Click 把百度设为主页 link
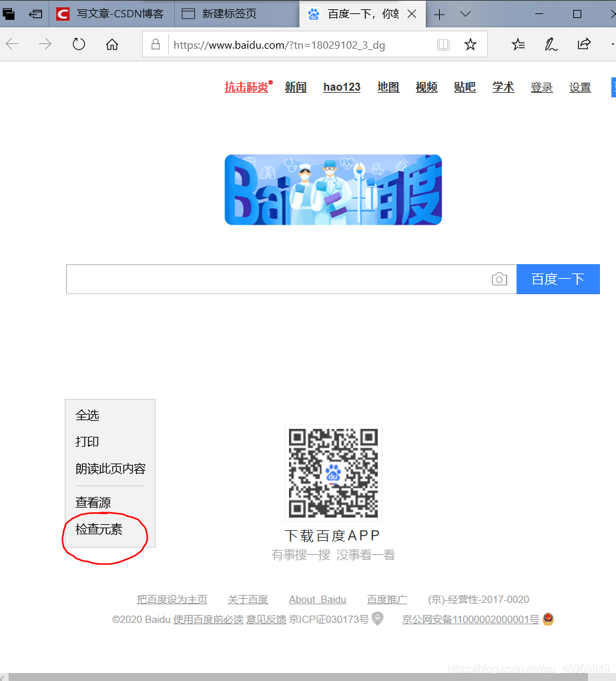 click(172, 600)
